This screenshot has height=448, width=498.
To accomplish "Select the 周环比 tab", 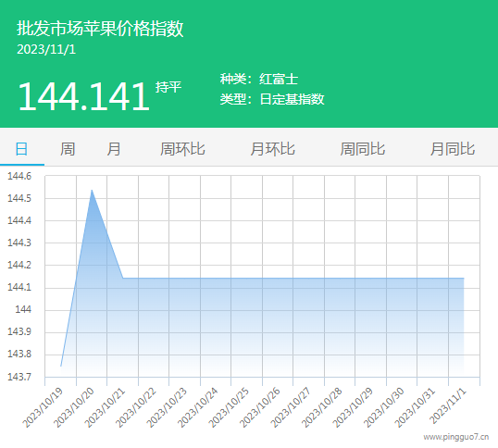I will point(182,149).
